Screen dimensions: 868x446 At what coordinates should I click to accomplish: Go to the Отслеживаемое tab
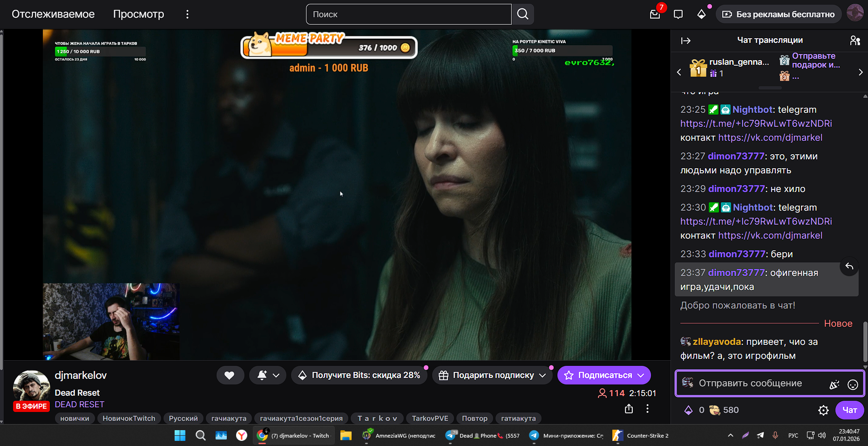coord(53,14)
